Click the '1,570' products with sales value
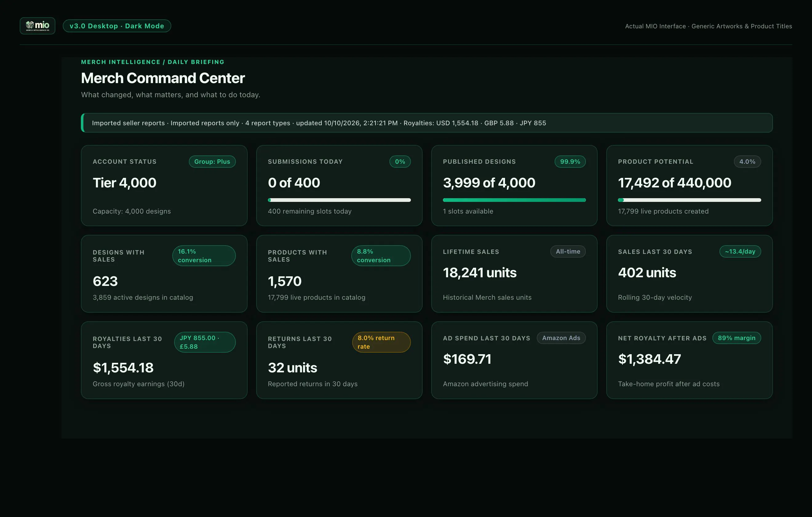This screenshot has height=517, width=812. [x=285, y=281]
